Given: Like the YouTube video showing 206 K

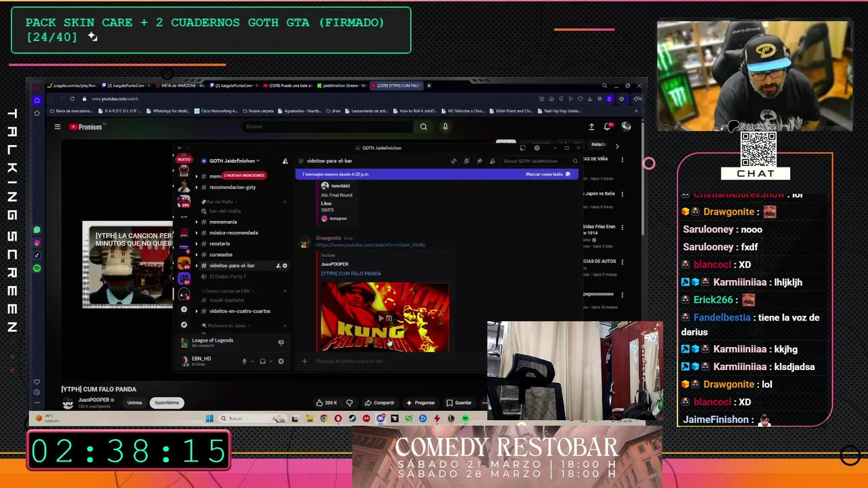Looking at the screenshot, I should [x=326, y=403].
